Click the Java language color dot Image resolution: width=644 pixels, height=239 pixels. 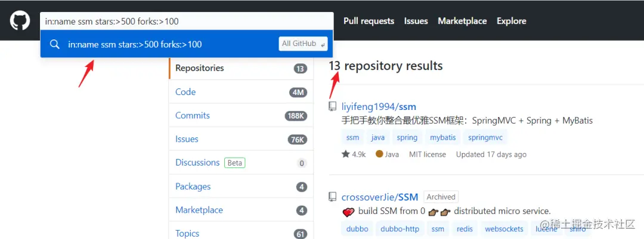(x=379, y=154)
